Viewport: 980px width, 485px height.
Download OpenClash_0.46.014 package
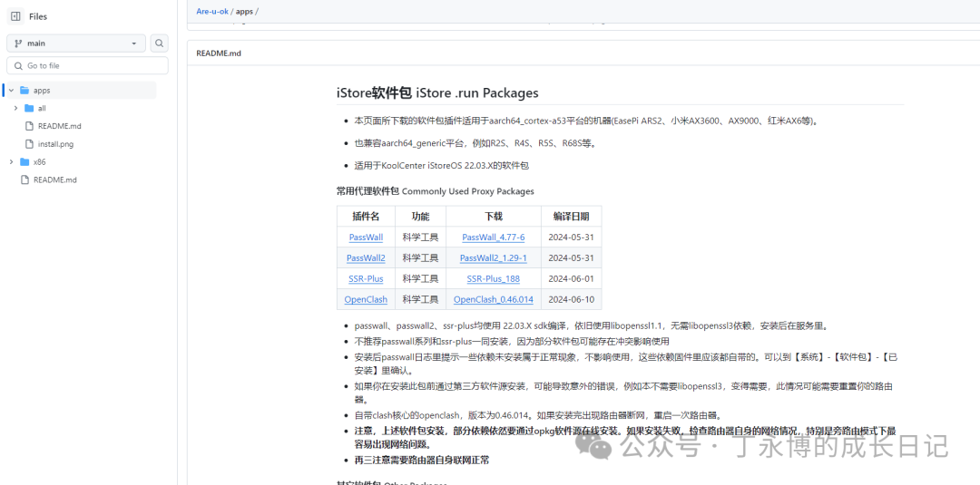point(493,299)
